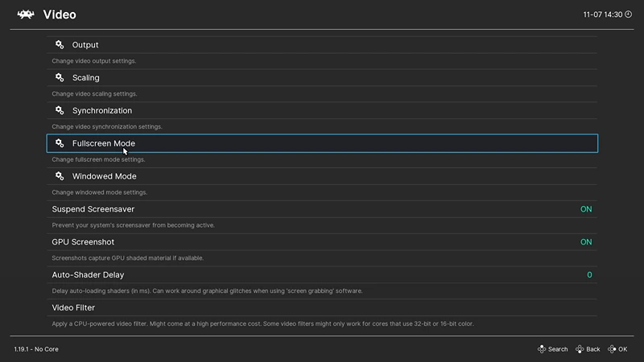The image size is (644, 362).
Task: Select the Synchronization menu entry
Action: [x=322, y=110]
